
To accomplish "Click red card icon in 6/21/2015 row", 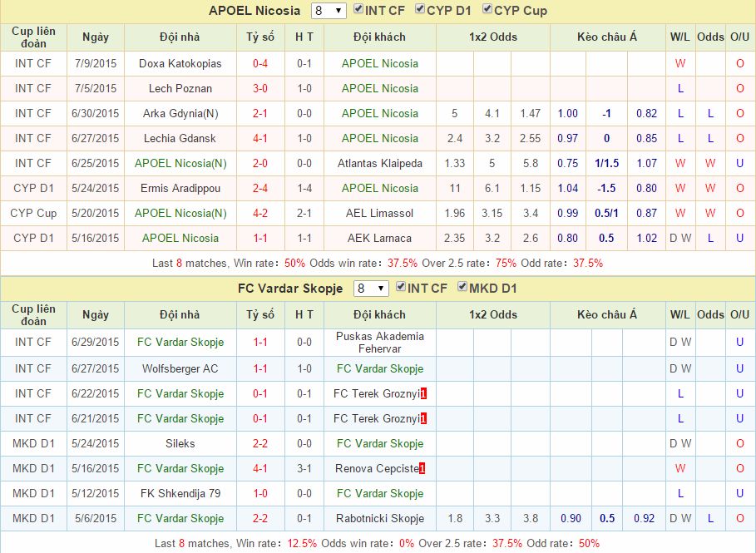I will (x=423, y=418).
